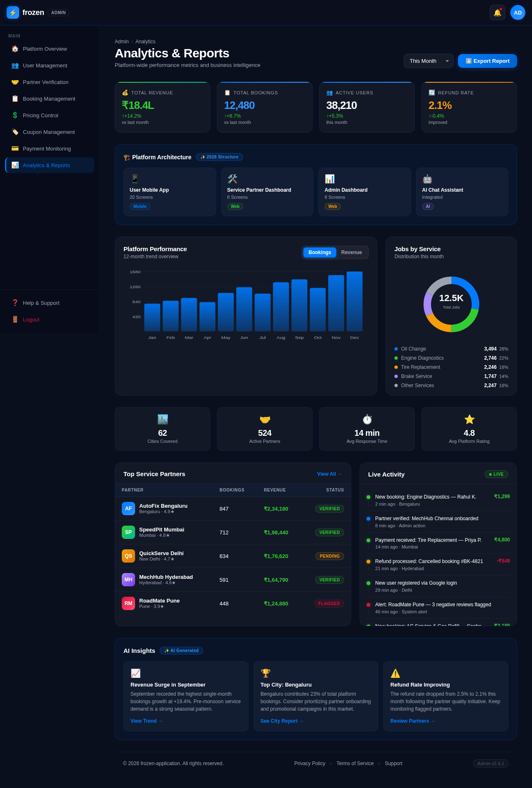
Task: Click the AI Generated badge
Action: tap(181, 650)
